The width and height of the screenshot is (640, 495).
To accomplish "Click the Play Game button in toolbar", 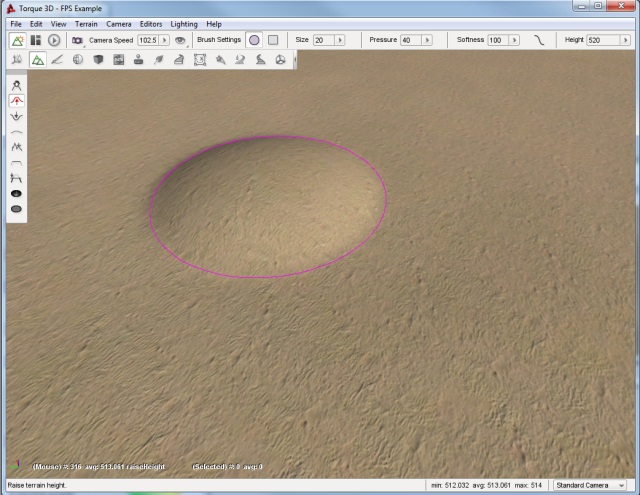I will (x=54, y=40).
